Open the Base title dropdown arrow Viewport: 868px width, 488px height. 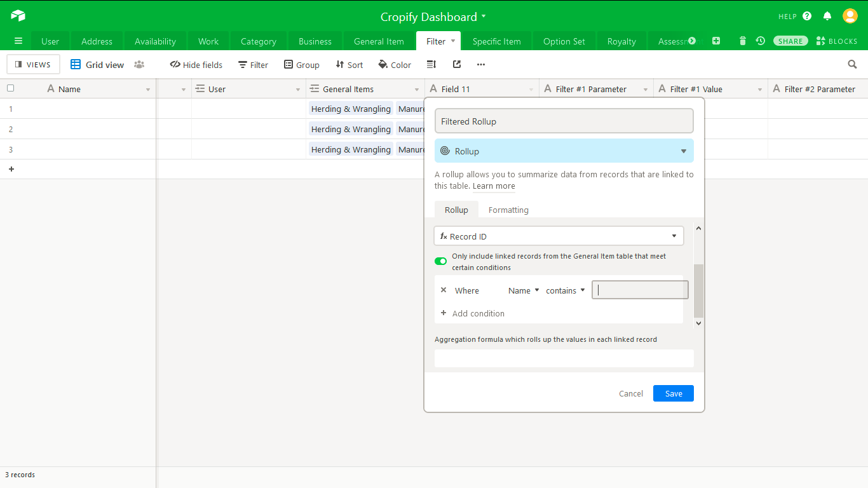coord(484,16)
